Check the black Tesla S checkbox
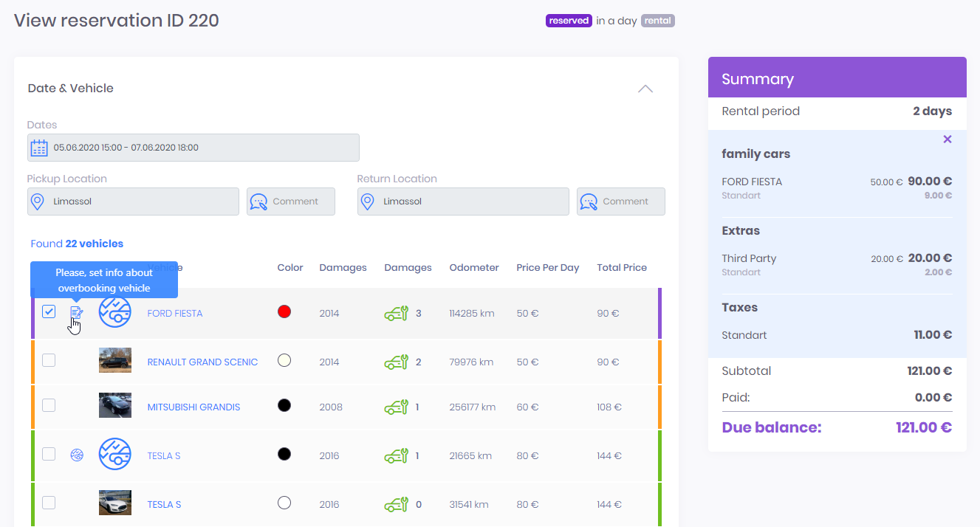 (x=49, y=454)
